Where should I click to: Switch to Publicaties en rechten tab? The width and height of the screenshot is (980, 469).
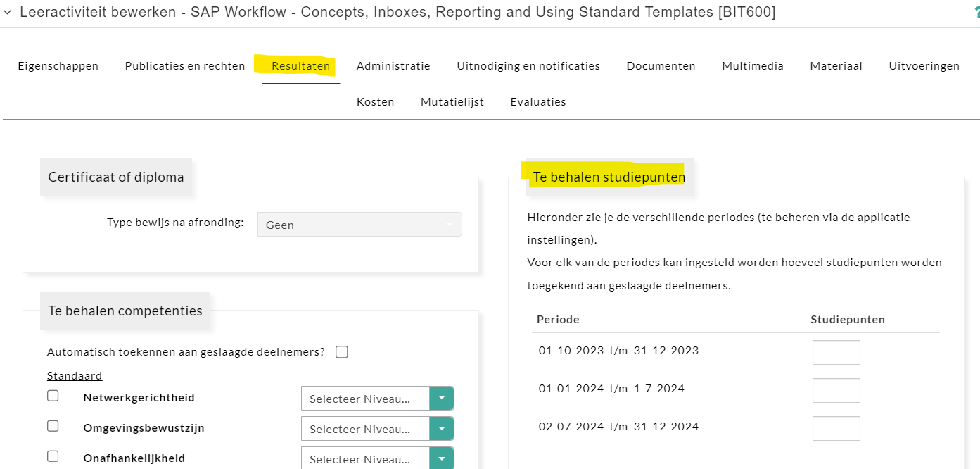[x=185, y=66]
